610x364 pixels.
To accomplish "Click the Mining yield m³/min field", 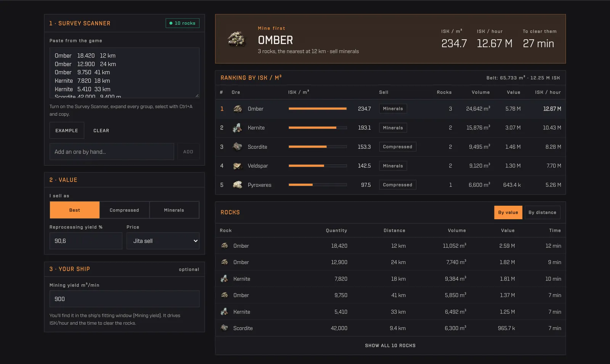I will [x=124, y=299].
